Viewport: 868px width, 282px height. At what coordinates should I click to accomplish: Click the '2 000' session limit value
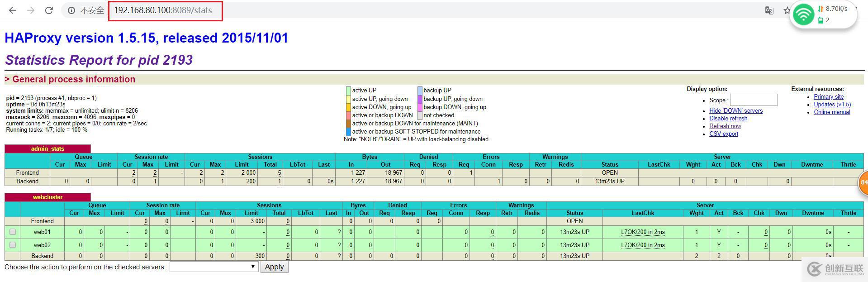pyautogui.click(x=248, y=173)
